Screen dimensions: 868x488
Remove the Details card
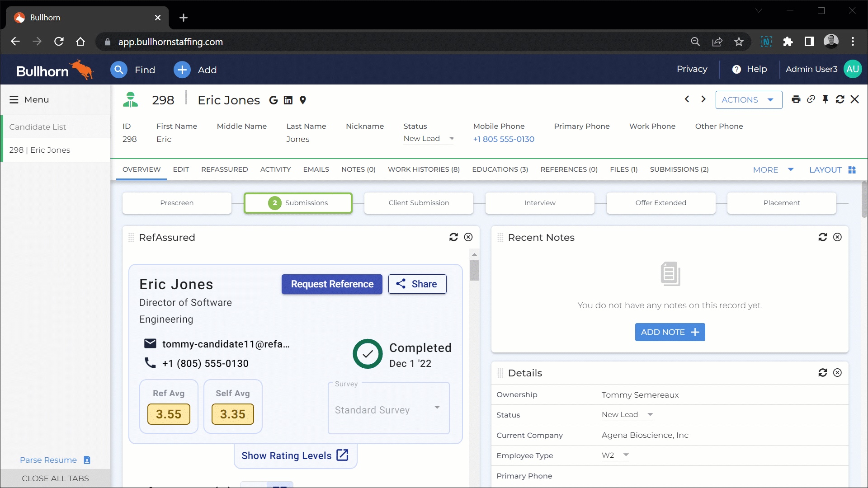pos(837,373)
